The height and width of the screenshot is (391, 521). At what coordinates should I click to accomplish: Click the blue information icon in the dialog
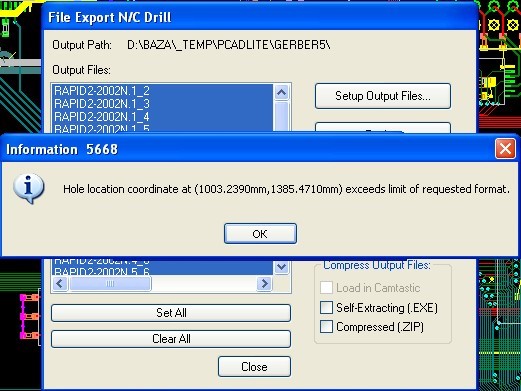pos(29,188)
